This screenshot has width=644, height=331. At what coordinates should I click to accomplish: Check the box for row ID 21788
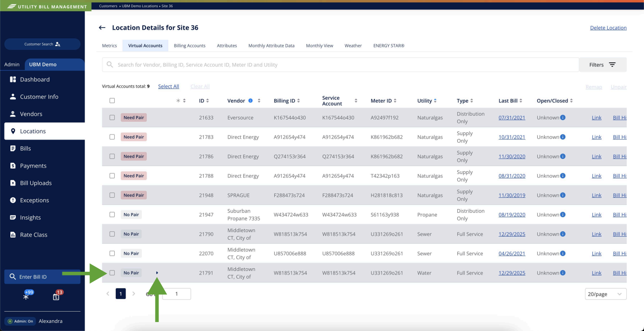click(x=112, y=176)
